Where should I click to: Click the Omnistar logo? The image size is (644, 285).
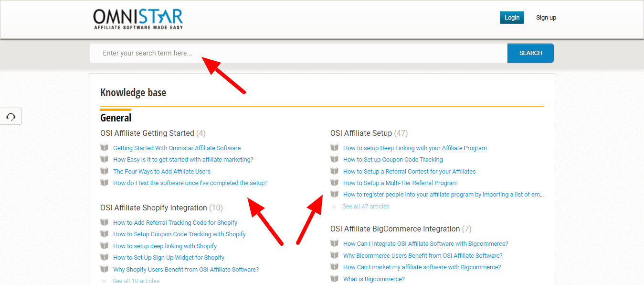138,19
